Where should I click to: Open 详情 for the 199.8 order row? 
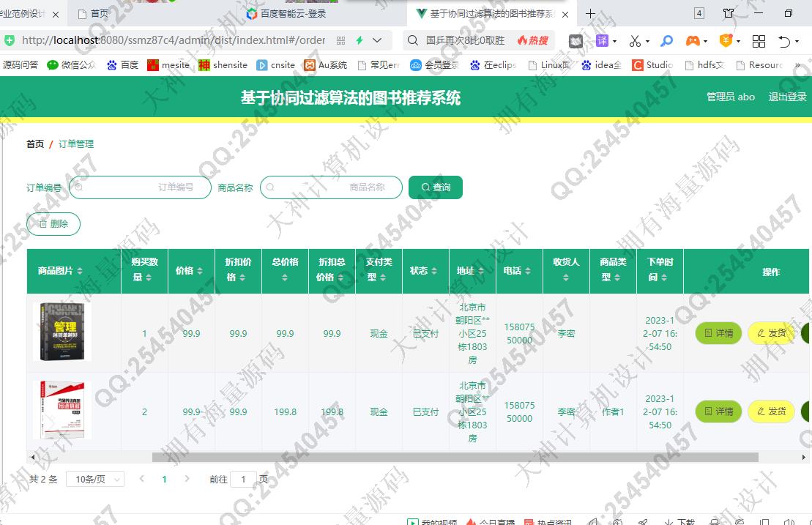(x=718, y=411)
